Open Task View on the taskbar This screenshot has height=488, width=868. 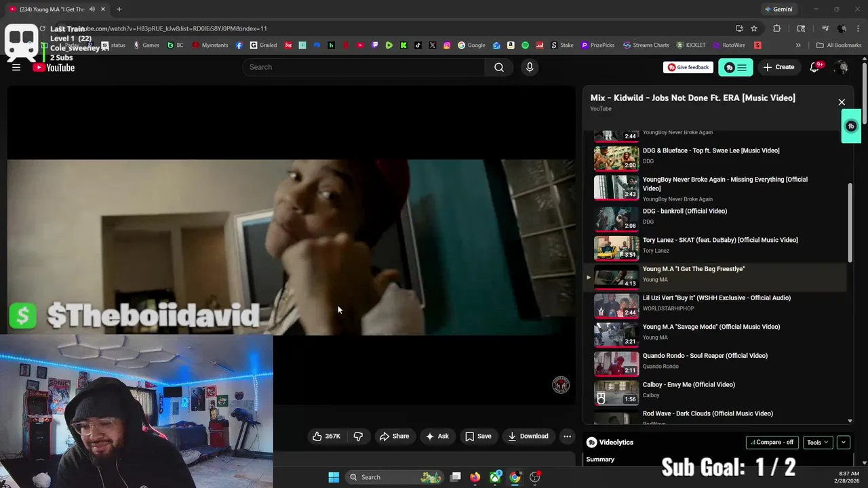pos(456,477)
